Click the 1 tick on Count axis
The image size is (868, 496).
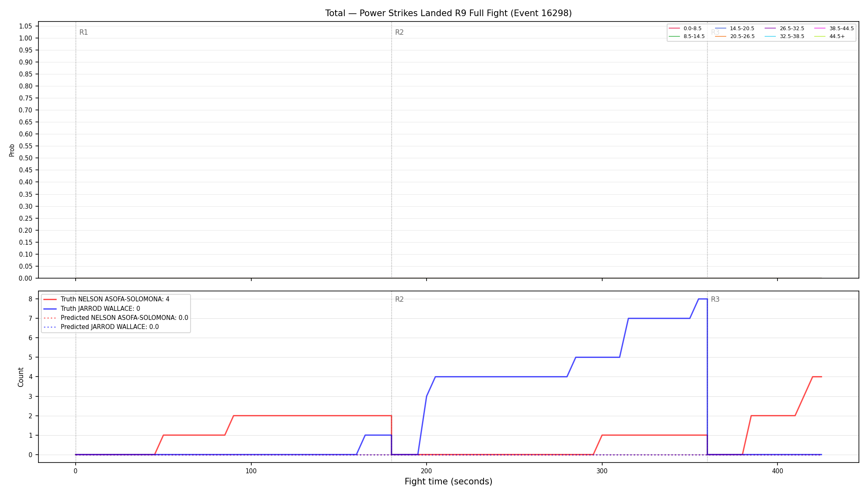[30, 435]
